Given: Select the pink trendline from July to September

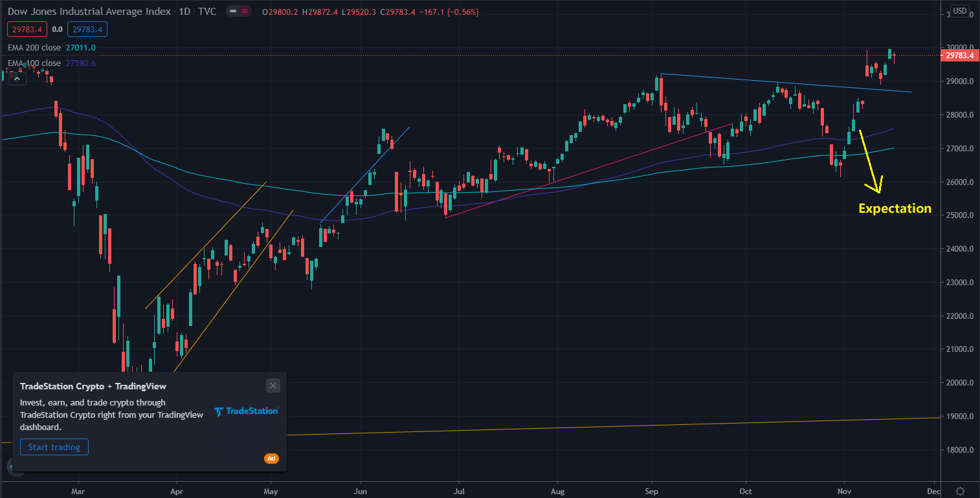Looking at the screenshot, I should point(589,170).
